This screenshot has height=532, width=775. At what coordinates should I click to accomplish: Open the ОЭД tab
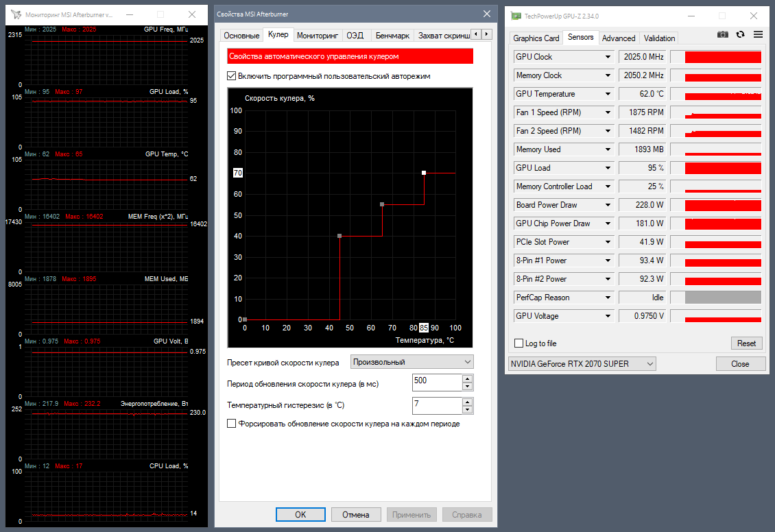click(x=355, y=36)
